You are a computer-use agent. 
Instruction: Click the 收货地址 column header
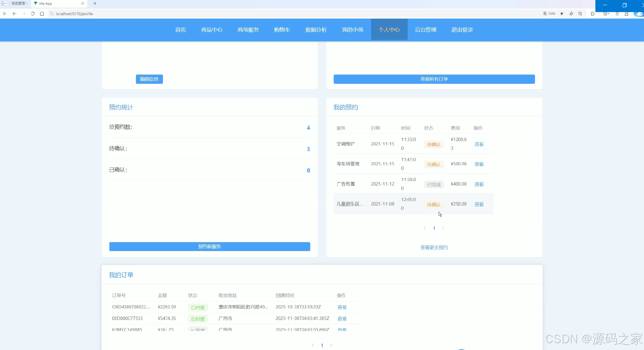[228, 296]
